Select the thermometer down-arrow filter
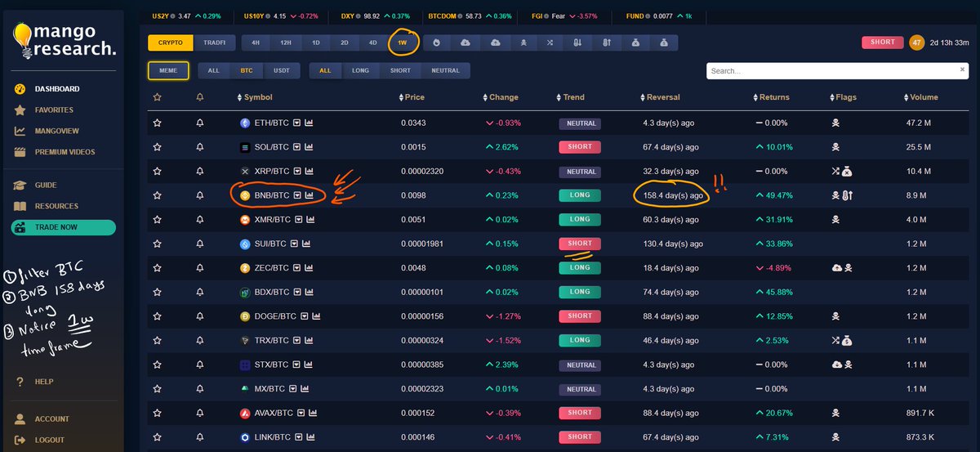 click(x=578, y=43)
